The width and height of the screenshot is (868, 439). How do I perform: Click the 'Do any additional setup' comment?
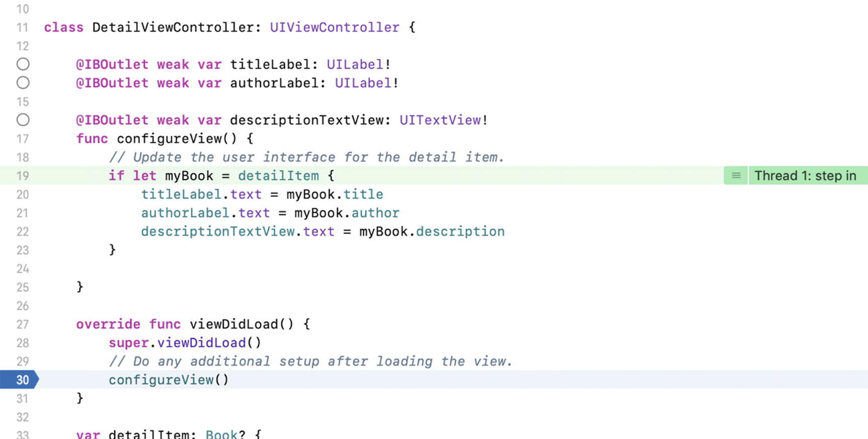(310, 362)
